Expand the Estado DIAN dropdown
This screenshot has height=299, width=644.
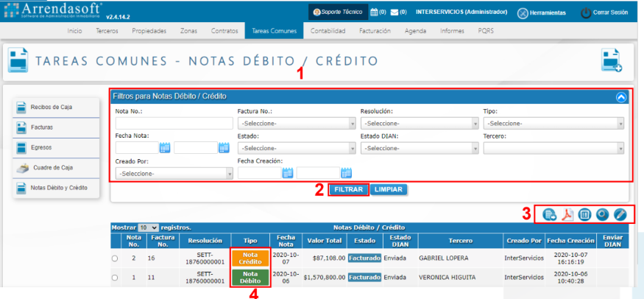[419, 148]
